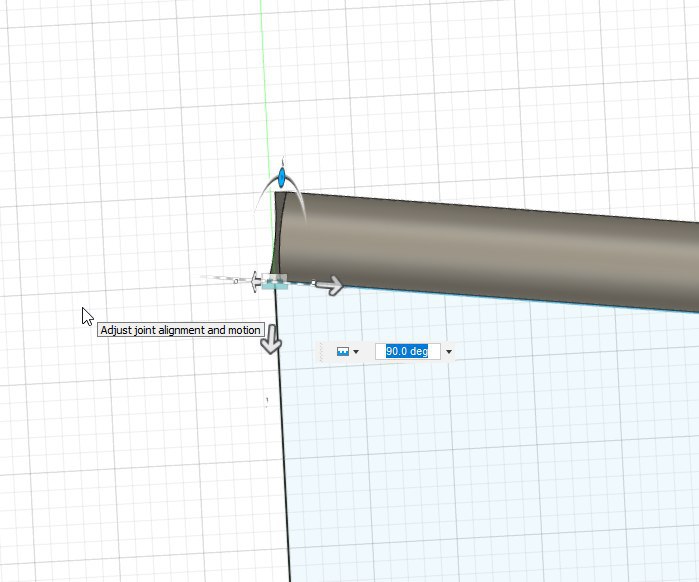The width and height of the screenshot is (699, 582).
Task: Grab the dotted grip of angle toolbar
Action: pyautogui.click(x=323, y=352)
